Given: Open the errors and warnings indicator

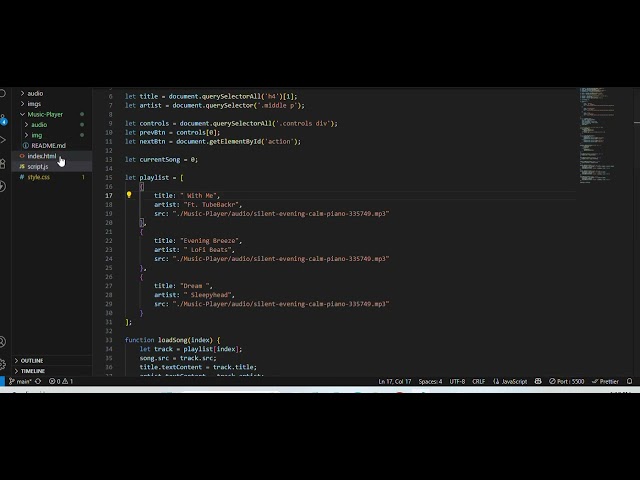Looking at the screenshot, I should point(61,381).
